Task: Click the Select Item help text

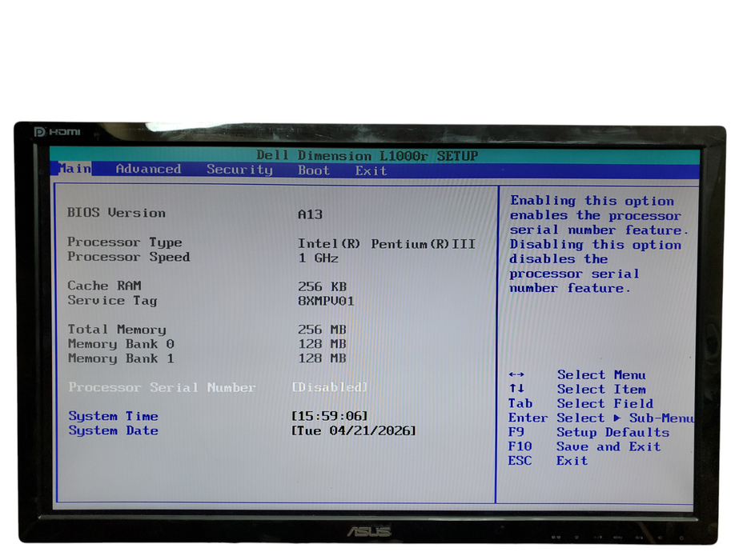Action: coord(602,389)
